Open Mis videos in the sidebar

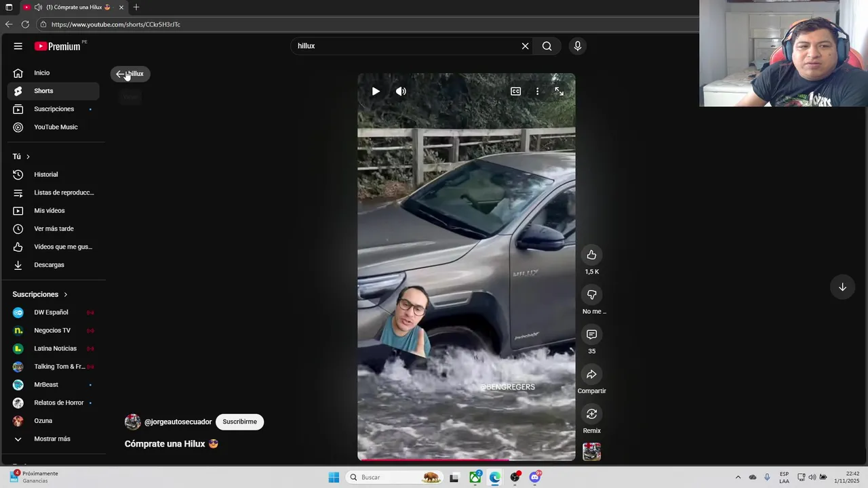tap(53, 211)
